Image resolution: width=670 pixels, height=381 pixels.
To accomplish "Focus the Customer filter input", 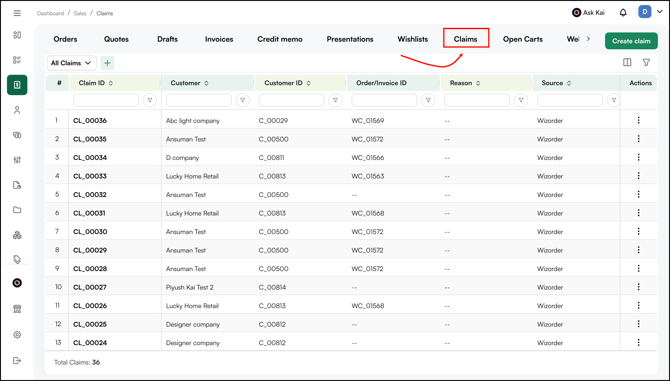I will click(x=199, y=100).
